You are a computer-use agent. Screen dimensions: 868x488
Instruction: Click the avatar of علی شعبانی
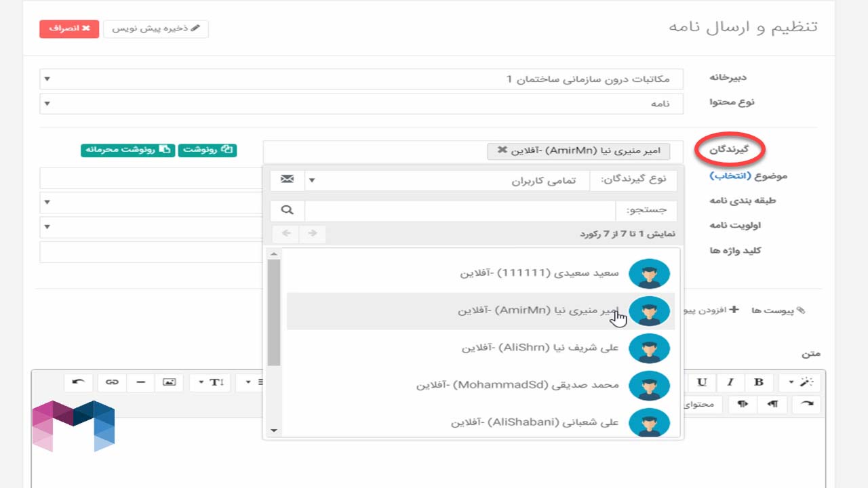[x=649, y=422]
